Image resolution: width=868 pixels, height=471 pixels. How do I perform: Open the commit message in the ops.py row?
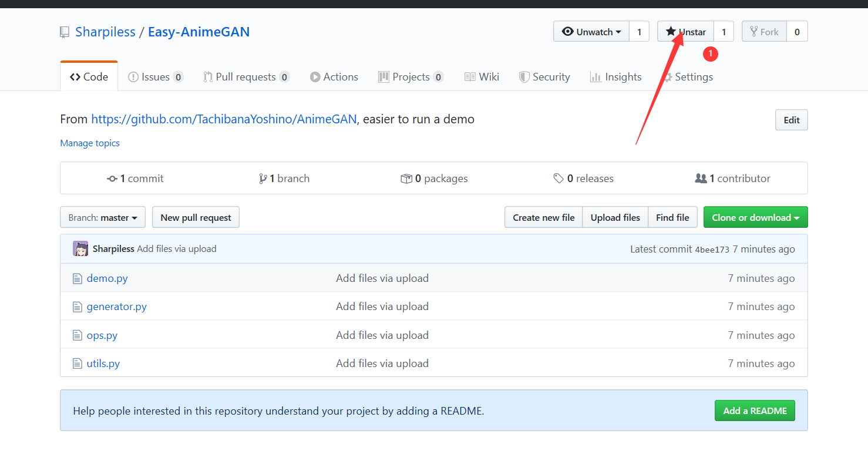(x=382, y=335)
